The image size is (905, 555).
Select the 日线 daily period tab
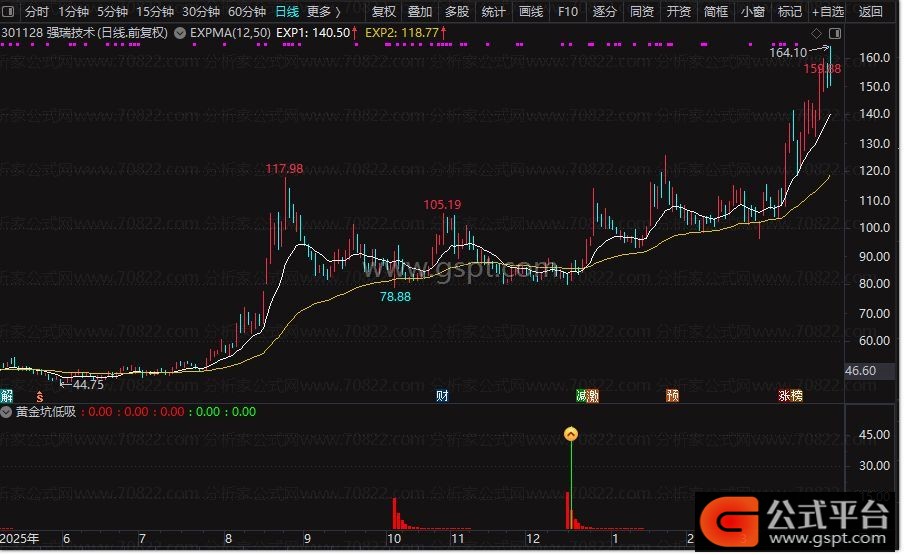click(x=286, y=12)
